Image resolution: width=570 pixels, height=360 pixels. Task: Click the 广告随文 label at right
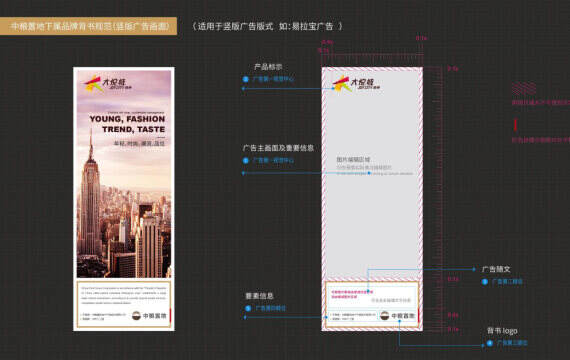tap(496, 269)
